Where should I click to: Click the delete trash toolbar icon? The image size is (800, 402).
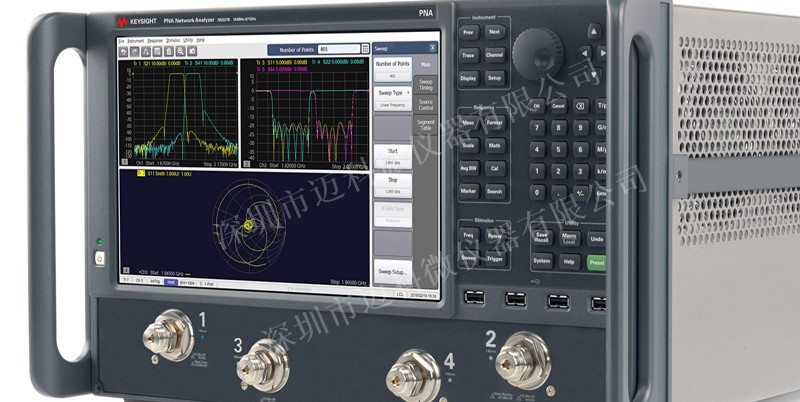[x=169, y=51]
